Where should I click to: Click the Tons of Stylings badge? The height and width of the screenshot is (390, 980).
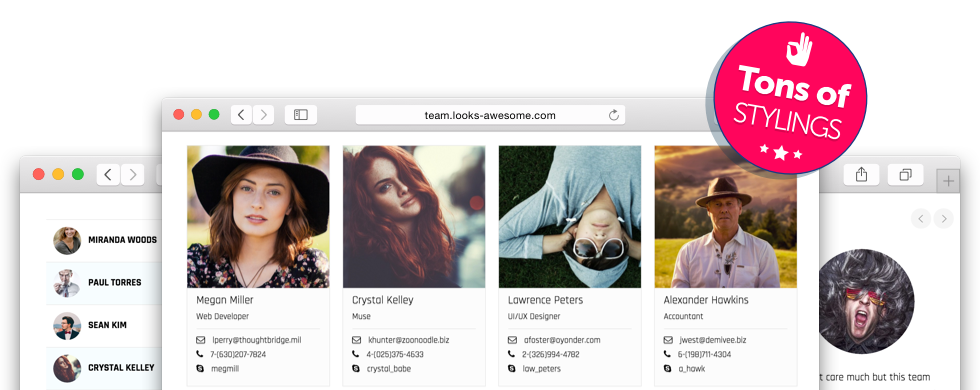[790, 98]
